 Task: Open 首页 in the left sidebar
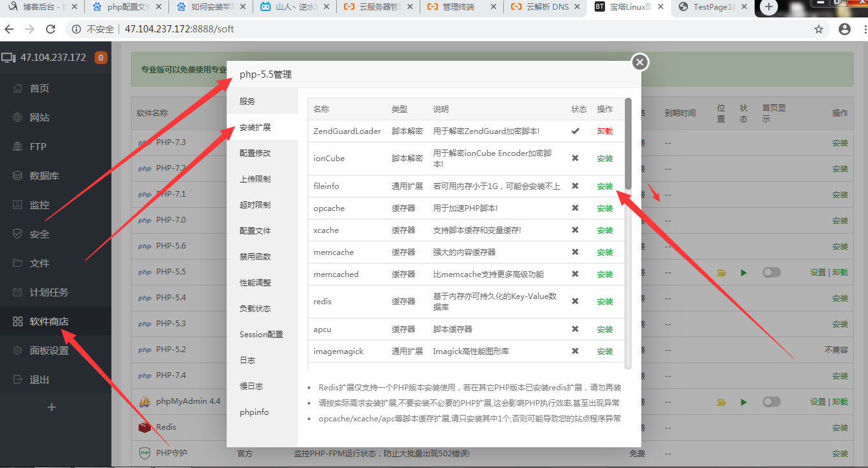point(40,88)
